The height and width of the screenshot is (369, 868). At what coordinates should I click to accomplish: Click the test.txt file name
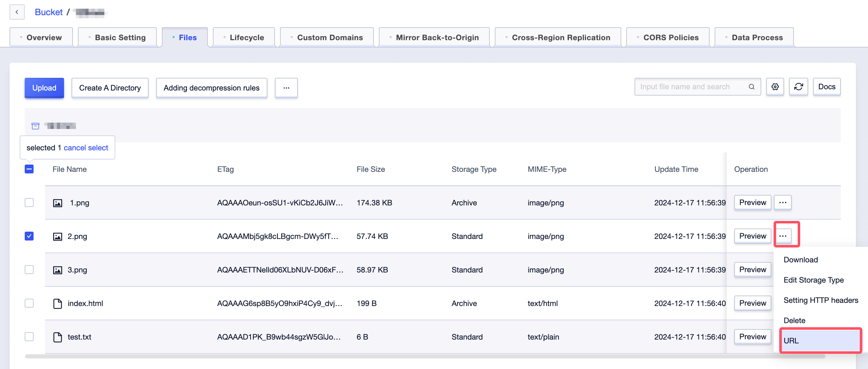click(x=79, y=337)
